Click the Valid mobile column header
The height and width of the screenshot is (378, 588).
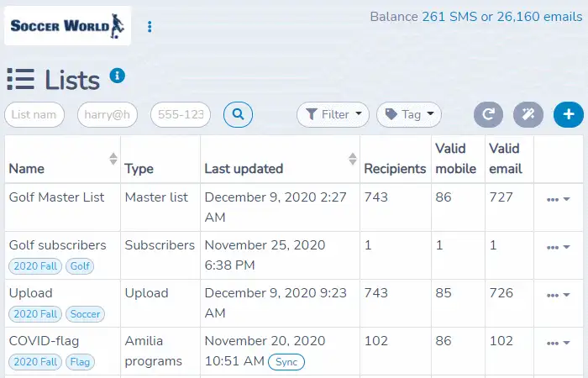coord(456,159)
